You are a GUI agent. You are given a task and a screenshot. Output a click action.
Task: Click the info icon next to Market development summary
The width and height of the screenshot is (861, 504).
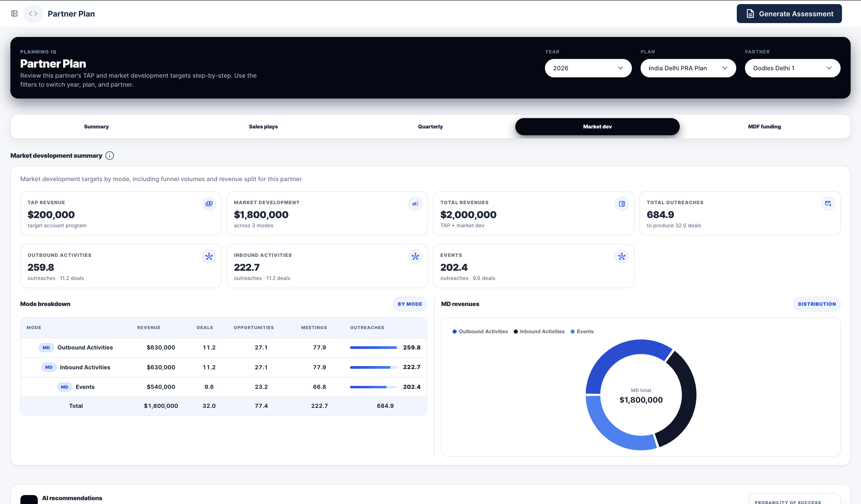pos(110,156)
